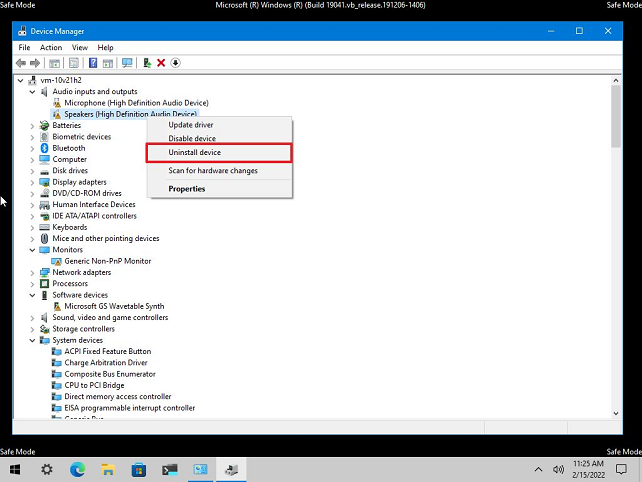
Task: Click the Keyboards category icon
Action: tap(44, 227)
